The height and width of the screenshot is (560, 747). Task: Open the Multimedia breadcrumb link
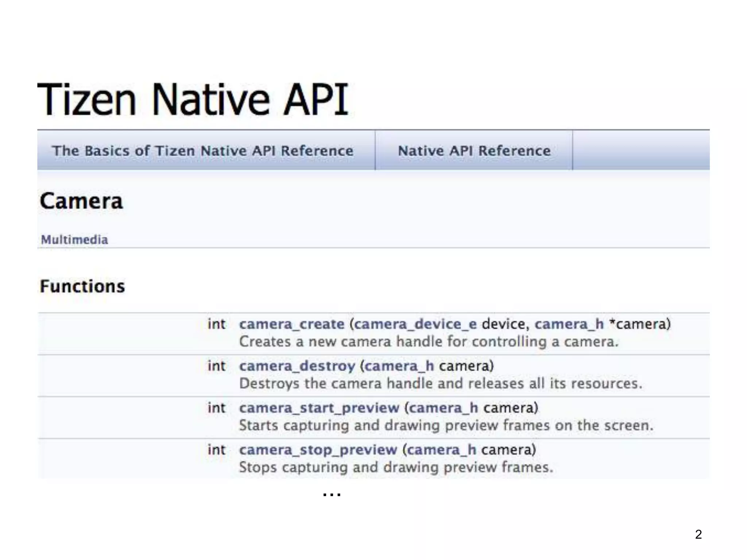74,240
